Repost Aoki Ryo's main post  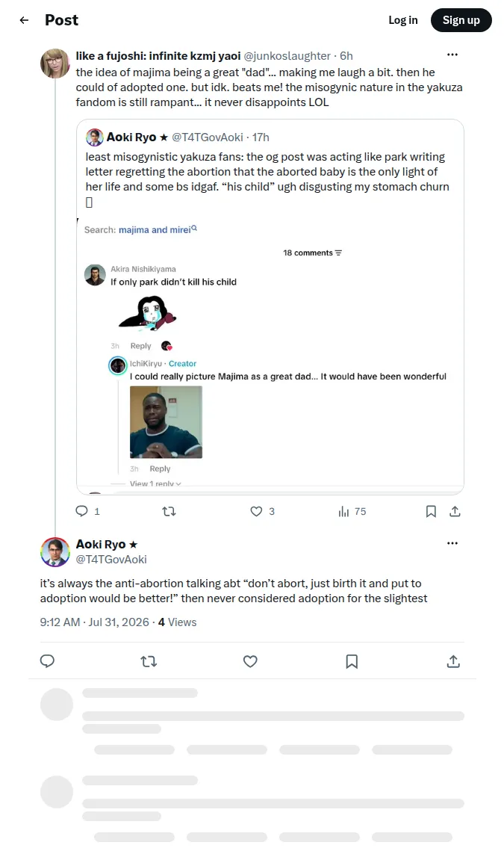click(x=149, y=661)
